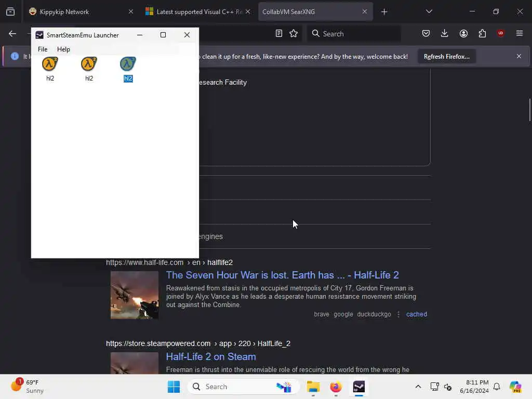The image size is (532, 399).
Task: Close the Visual C++ tab
Action: pyautogui.click(x=248, y=11)
